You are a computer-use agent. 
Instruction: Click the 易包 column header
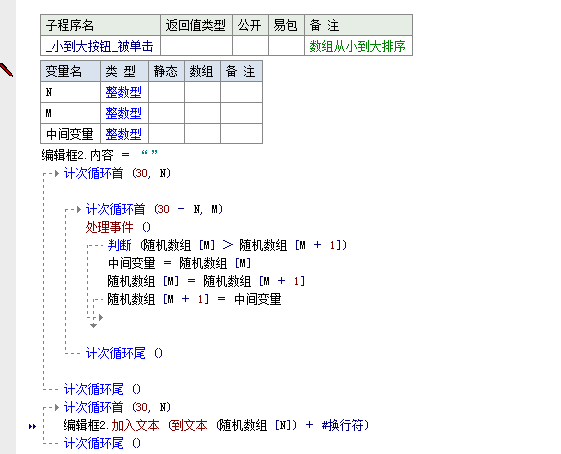pyautogui.click(x=286, y=25)
